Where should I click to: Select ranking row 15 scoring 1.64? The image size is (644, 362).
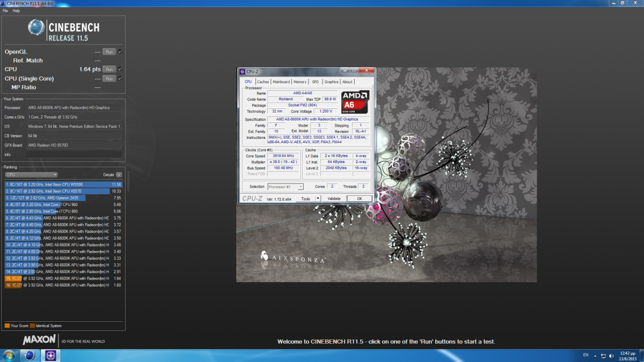tap(64, 278)
